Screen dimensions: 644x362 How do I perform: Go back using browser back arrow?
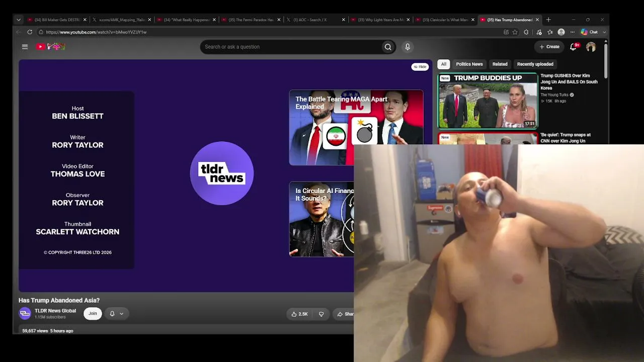pyautogui.click(x=19, y=32)
